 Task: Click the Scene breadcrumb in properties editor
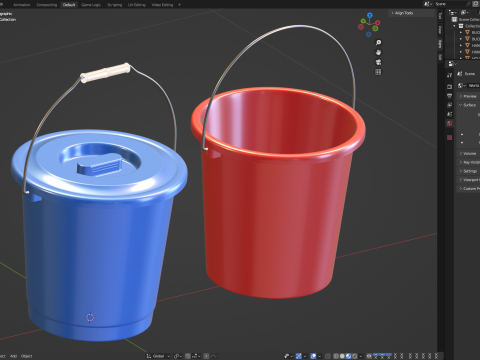point(466,74)
